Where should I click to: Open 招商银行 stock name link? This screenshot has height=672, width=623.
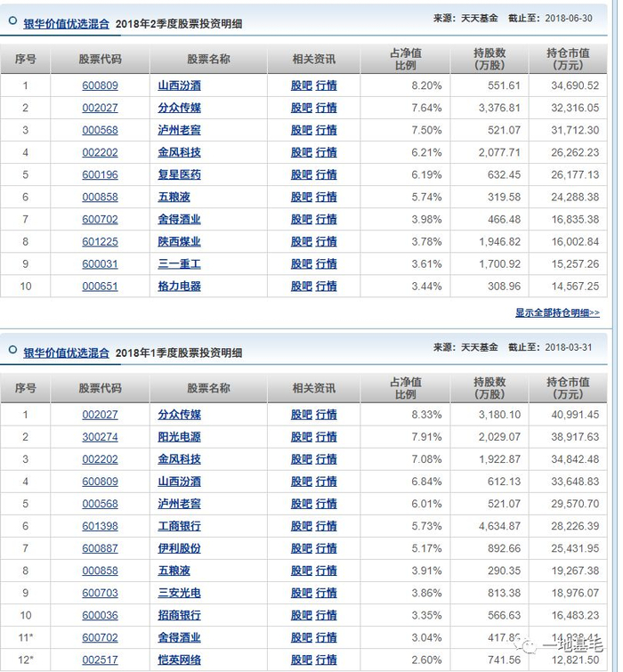[x=179, y=615]
